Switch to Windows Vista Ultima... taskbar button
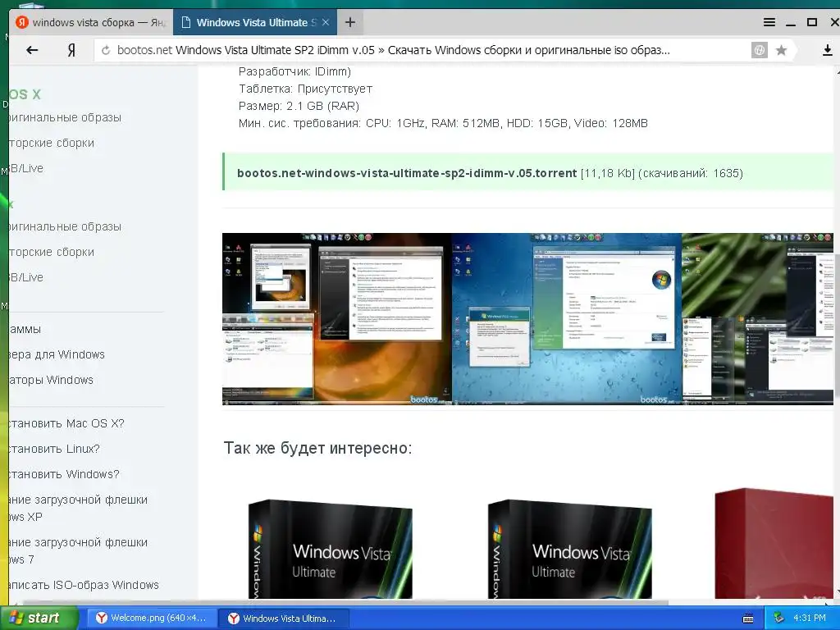 click(283, 619)
